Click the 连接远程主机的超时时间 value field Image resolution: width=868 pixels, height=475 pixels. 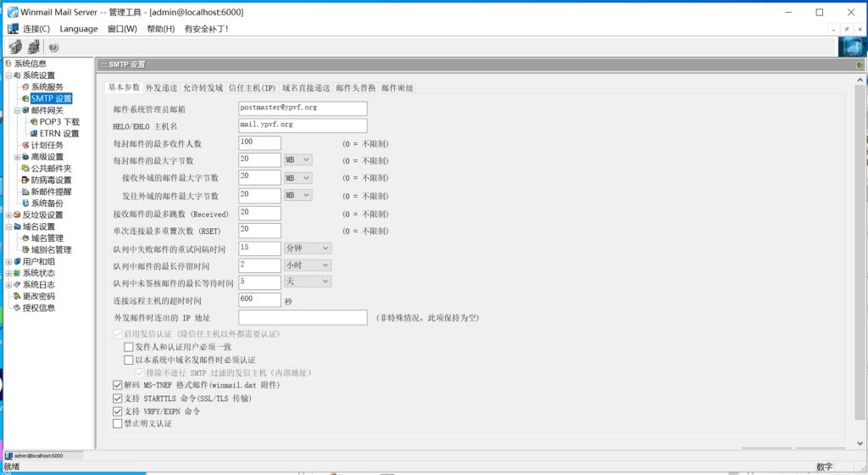click(259, 299)
